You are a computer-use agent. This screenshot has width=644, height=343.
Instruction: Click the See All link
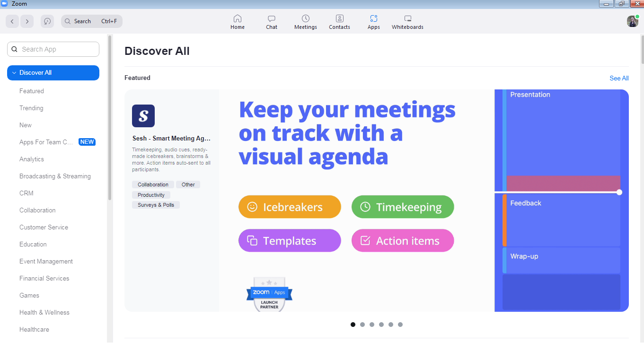coord(619,78)
